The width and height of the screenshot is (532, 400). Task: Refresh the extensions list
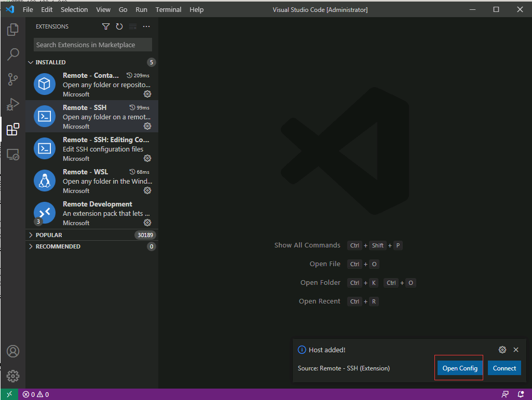tap(119, 26)
